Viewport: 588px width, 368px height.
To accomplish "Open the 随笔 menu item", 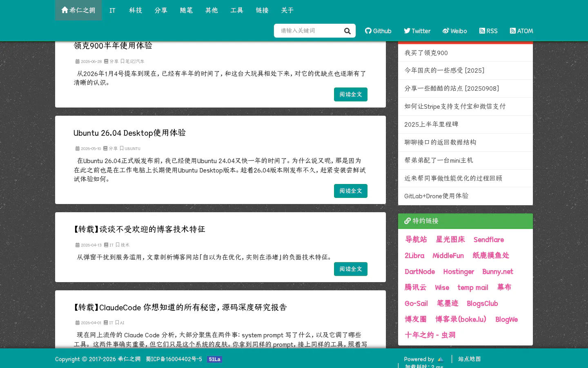I will pyautogui.click(x=186, y=10).
